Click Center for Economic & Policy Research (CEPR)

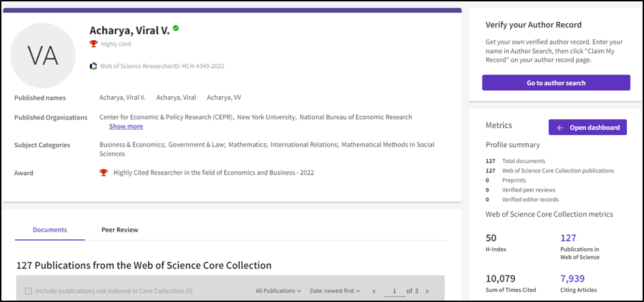(x=167, y=117)
